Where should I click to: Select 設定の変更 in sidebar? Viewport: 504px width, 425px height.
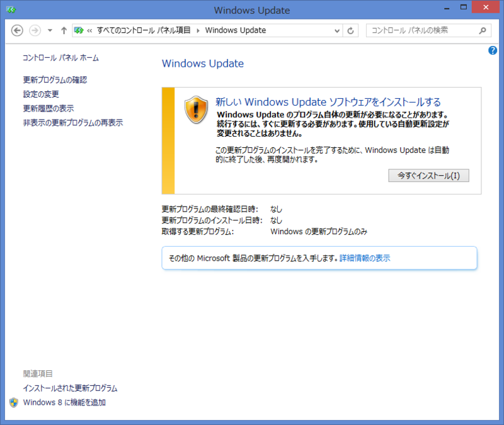coord(40,94)
